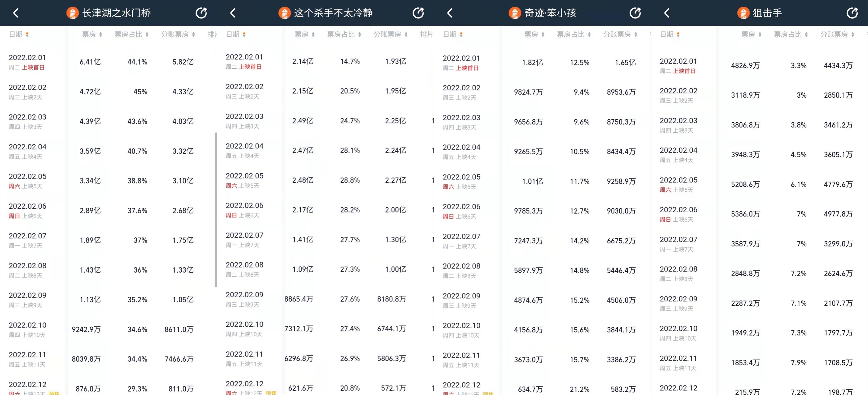The width and height of the screenshot is (868, 395).
Task: Refresh the 这个杀手不太冷静 data
Action: tap(418, 13)
